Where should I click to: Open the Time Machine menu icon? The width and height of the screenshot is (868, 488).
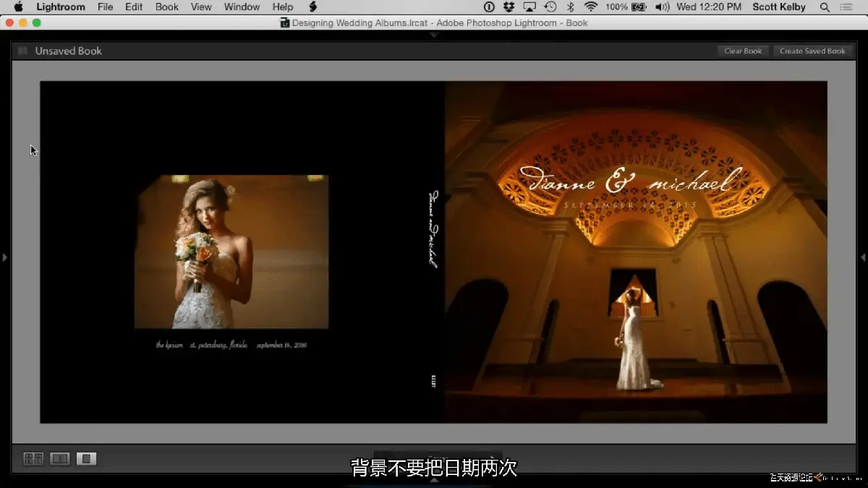pyautogui.click(x=550, y=7)
